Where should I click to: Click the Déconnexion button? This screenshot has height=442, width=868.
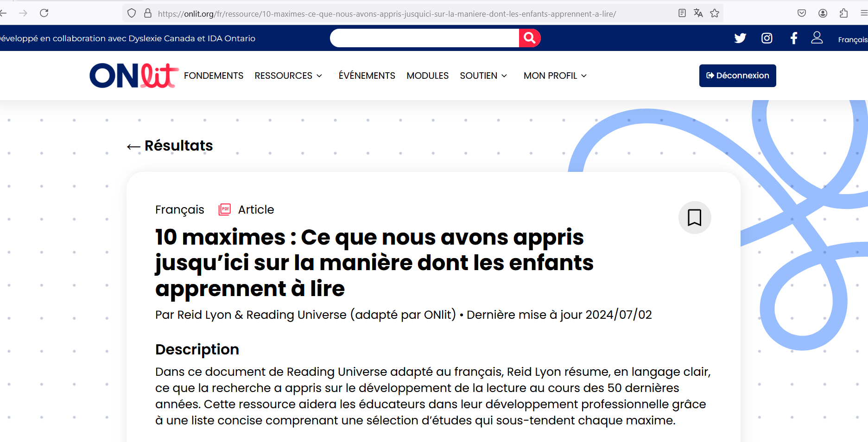coord(737,76)
